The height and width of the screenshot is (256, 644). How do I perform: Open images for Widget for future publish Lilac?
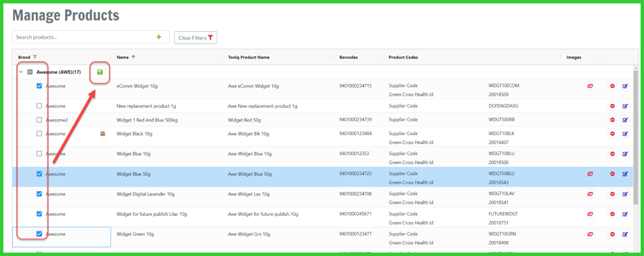pyautogui.click(x=590, y=214)
